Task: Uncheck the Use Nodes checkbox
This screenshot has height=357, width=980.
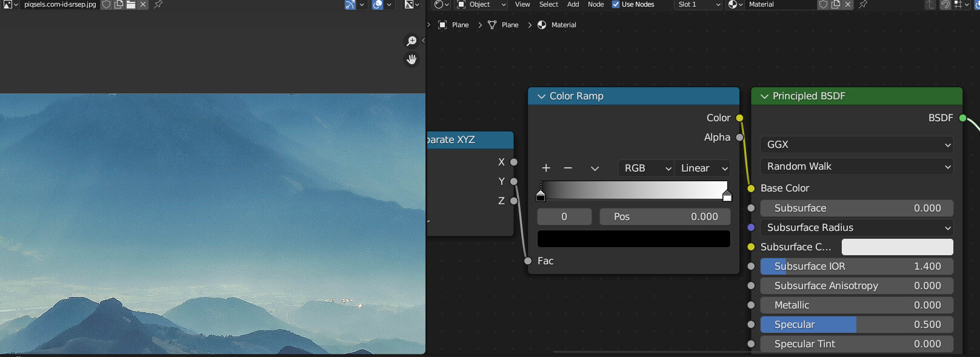Action: pyautogui.click(x=616, y=4)
